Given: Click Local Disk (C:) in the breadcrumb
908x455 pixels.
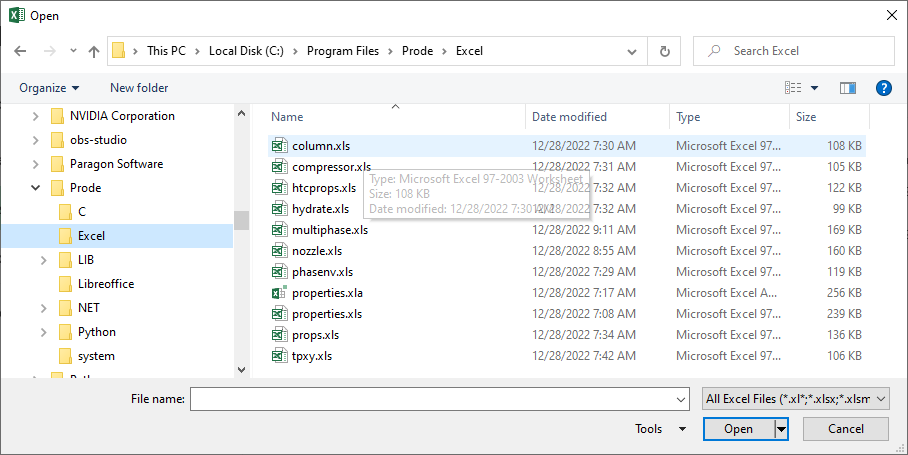Looking at the screenshot, I should pyautogui.click(x=246, y=51).
